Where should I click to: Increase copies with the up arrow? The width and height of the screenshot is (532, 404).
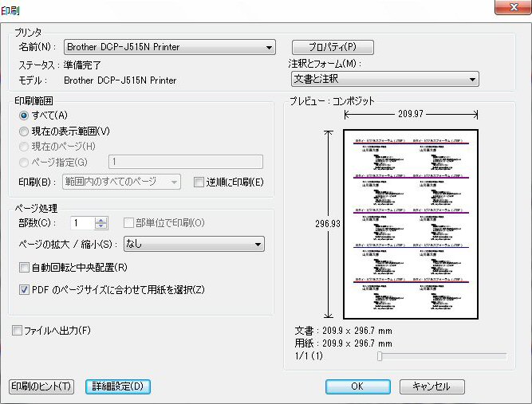tap(100, 220)
